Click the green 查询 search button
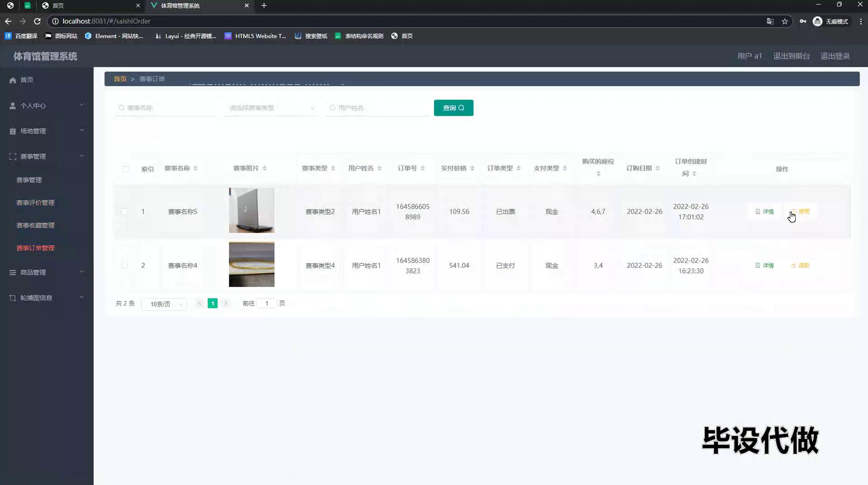868x485 pixels. (453, 108)
